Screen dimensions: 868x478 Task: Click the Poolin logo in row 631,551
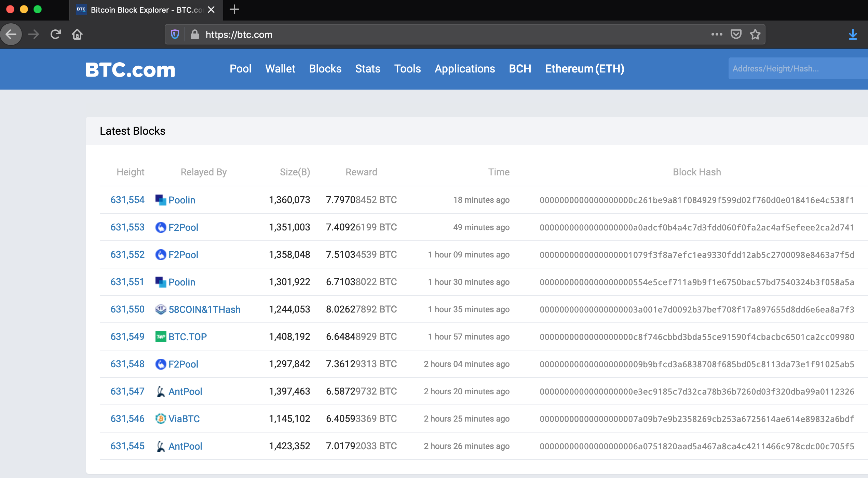tap(161, 282)
